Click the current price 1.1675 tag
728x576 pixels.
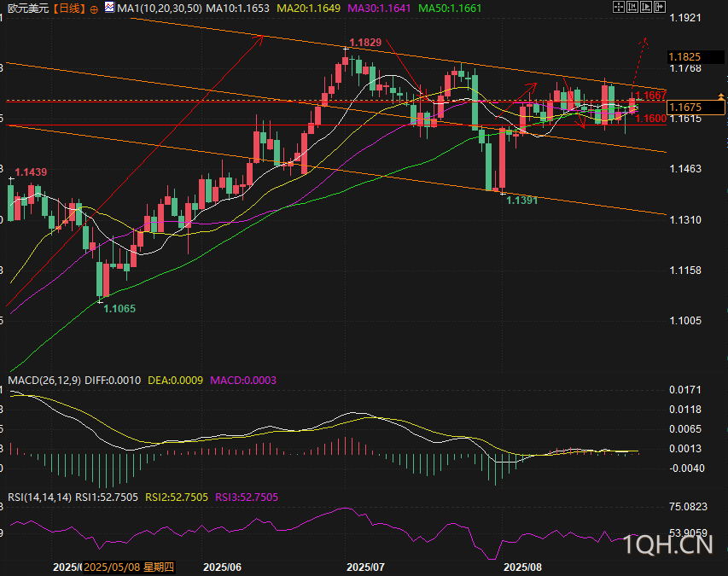point(686,107)
